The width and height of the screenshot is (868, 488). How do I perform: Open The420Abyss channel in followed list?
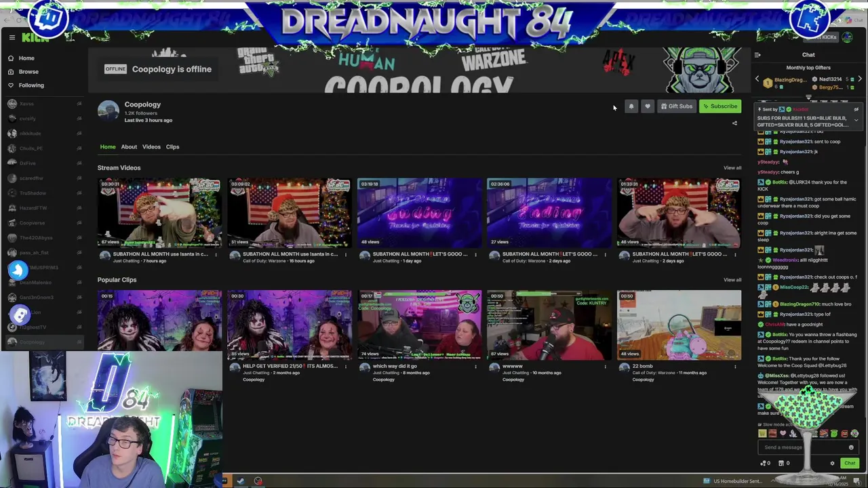pos(44,238)
